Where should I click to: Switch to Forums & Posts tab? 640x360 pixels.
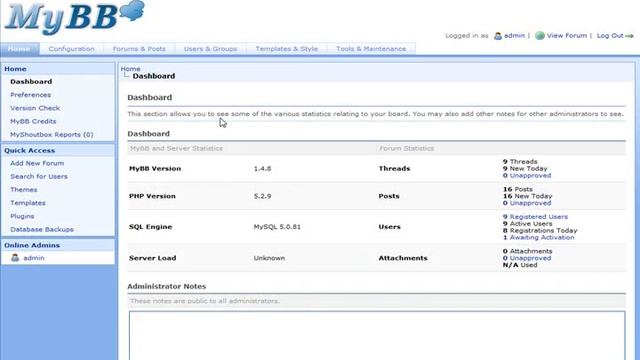pyautogui.click(x=139, y=49)
